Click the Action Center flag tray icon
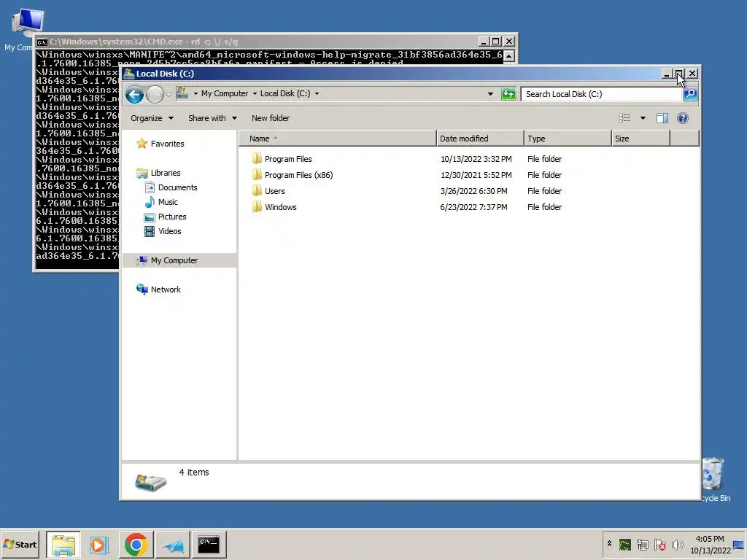 coord(659,544)
